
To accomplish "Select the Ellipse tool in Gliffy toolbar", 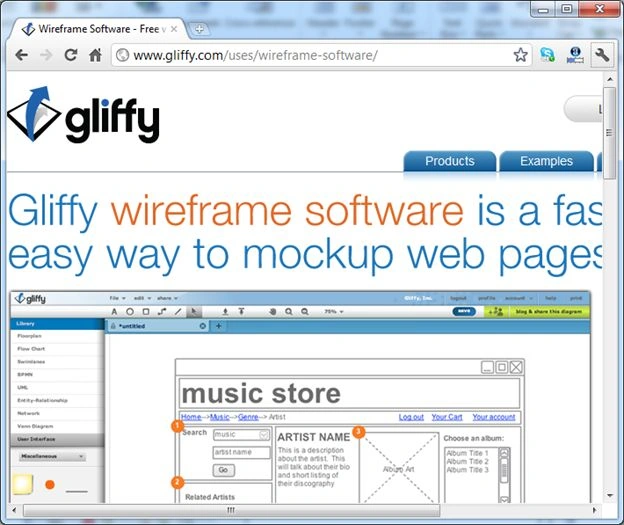I will (x=130, y=312).
